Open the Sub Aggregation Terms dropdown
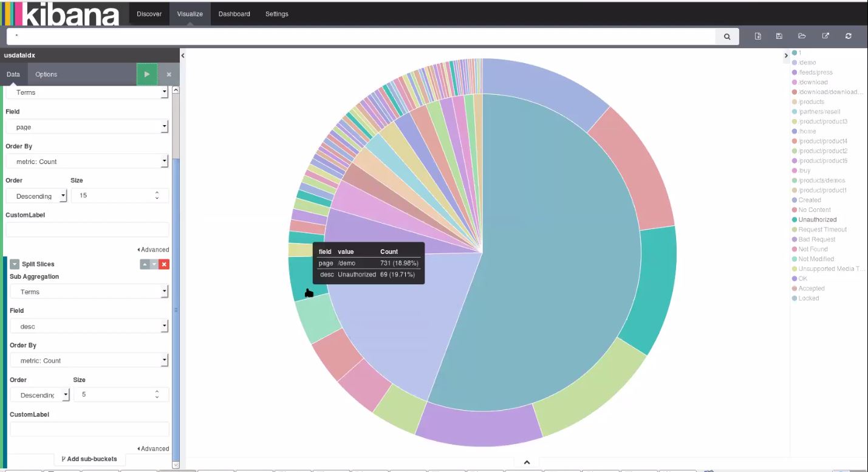The width and height of the screenshot is (868, 472). tap(89, 292)
